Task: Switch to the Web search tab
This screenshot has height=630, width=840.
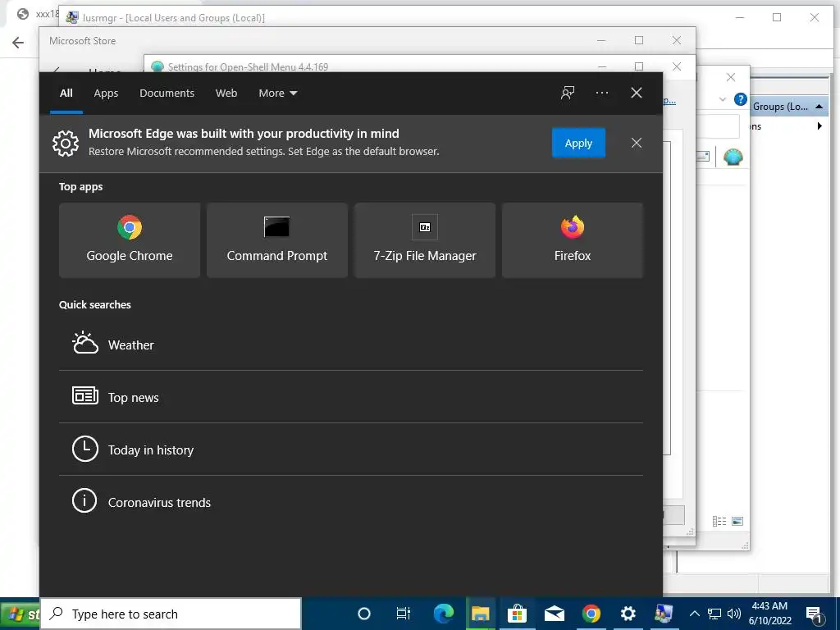Action: (x=226, y=94)
